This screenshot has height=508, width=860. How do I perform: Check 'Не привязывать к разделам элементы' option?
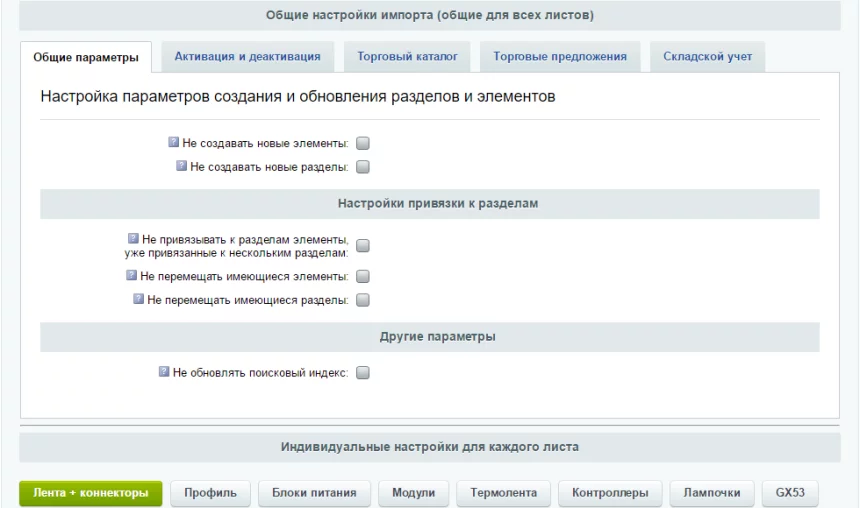coord(363,246)
